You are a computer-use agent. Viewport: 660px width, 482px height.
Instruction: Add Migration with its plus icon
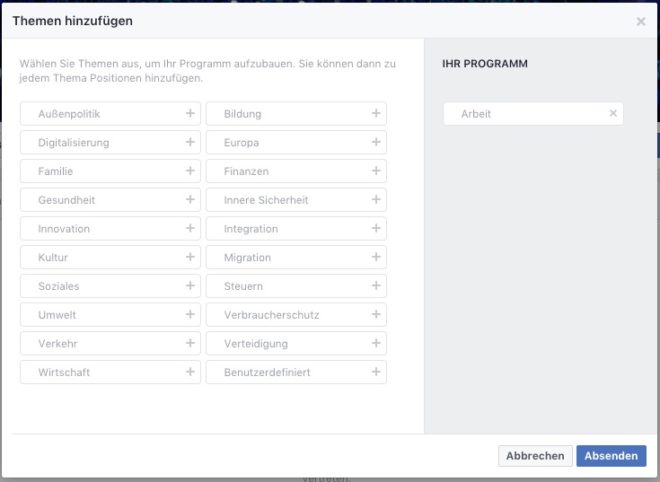tap(376, 257)
